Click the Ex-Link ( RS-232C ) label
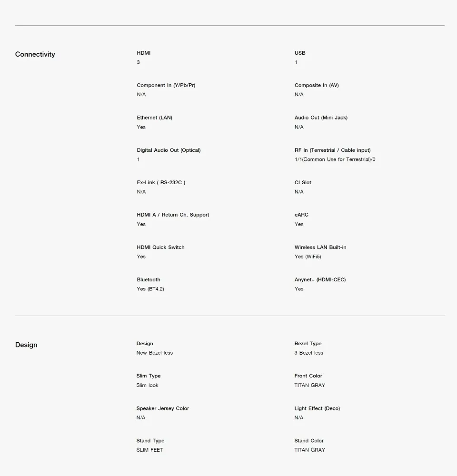 click(161, 182)
